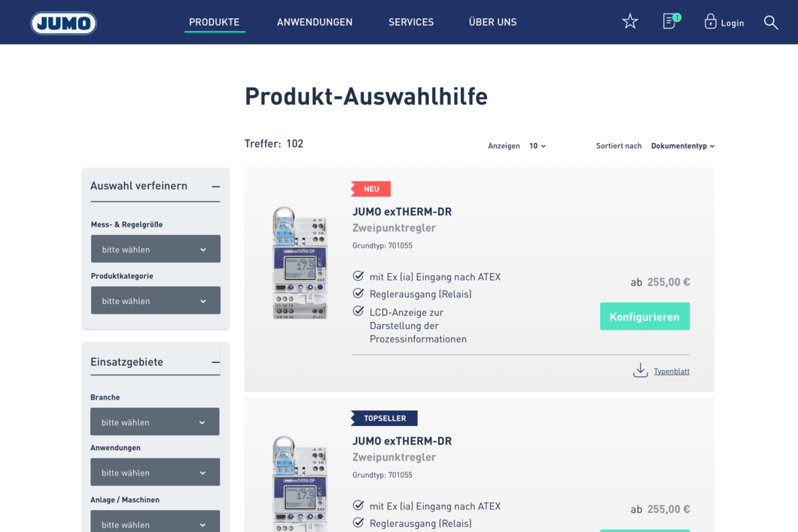Collapse the Einsatzgebiete panel
This screenshot has height=532, width=798.
click(215, 362)
